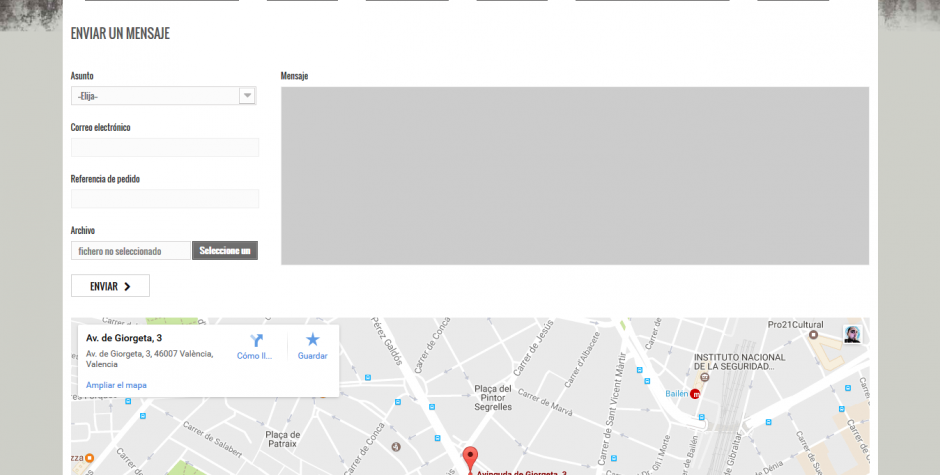The image size is (940, 475).
Task: Click the Correo electrónico input field
Action: pyautogui.click(x=165, y=148)
